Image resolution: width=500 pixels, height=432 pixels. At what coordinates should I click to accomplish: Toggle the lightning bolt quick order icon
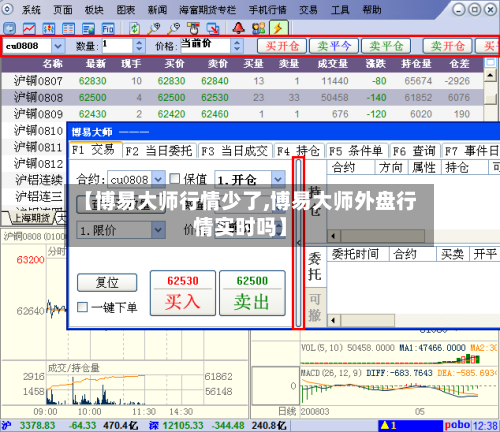click(278, 28)
